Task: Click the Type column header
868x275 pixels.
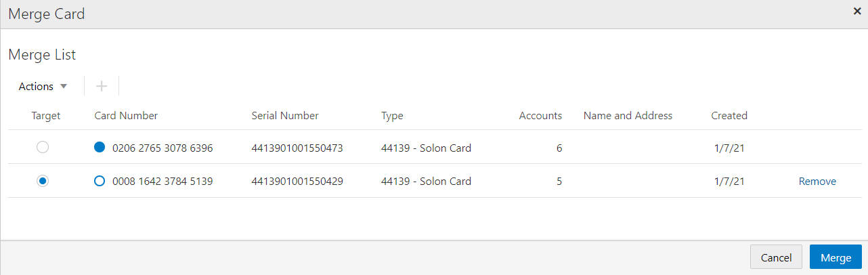Action: pyautogui.click(x=392, y=116)
